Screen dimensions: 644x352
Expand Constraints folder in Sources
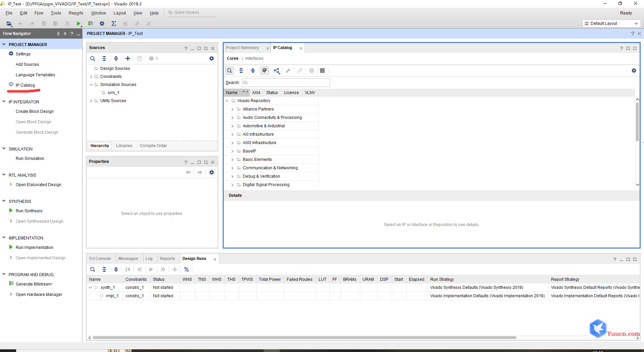91,77
